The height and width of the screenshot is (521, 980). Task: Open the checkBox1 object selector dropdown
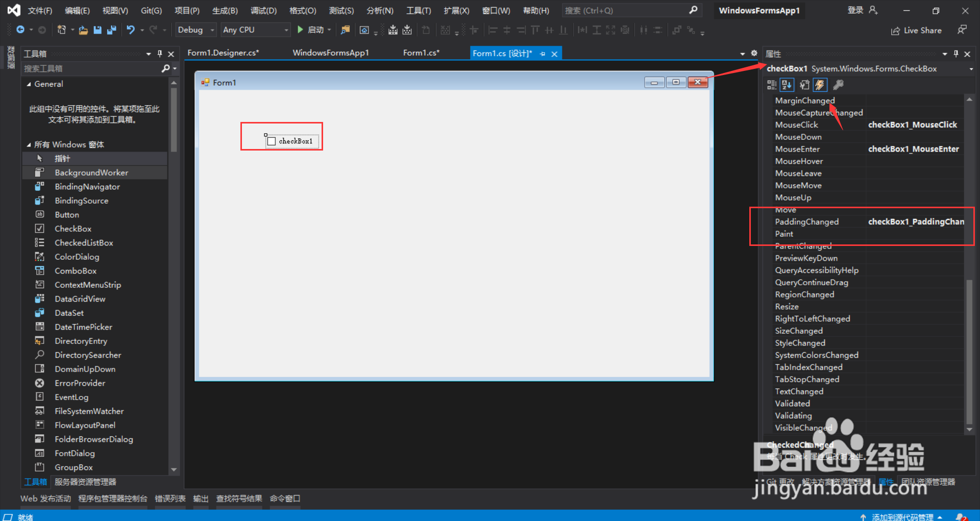click(971, 69)
